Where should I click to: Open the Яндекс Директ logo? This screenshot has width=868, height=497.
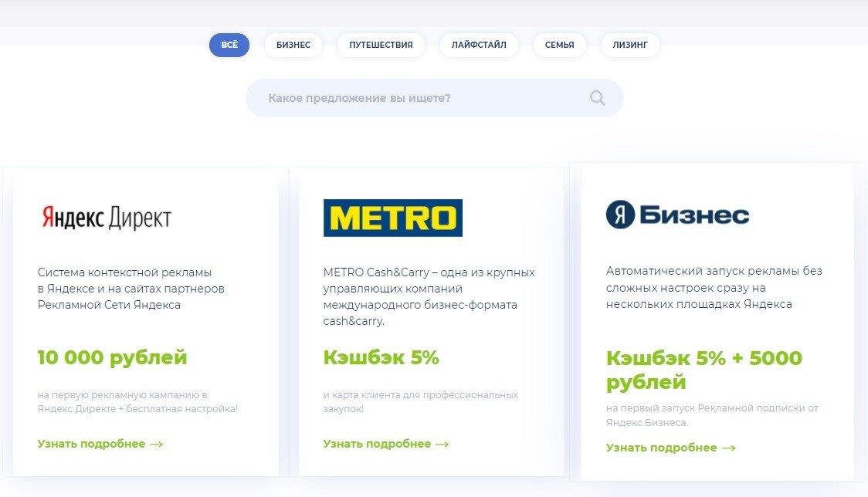tap(107, 218)
